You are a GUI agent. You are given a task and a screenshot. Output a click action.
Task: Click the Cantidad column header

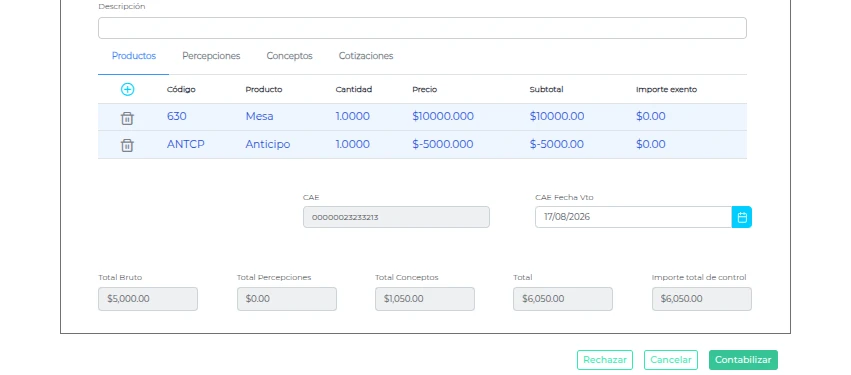coord(354,90)
